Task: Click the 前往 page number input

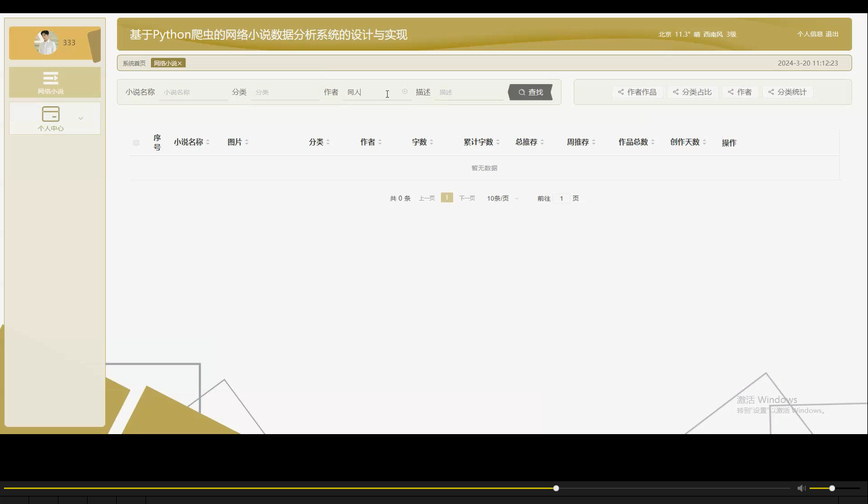Action: tap(561, 198)
